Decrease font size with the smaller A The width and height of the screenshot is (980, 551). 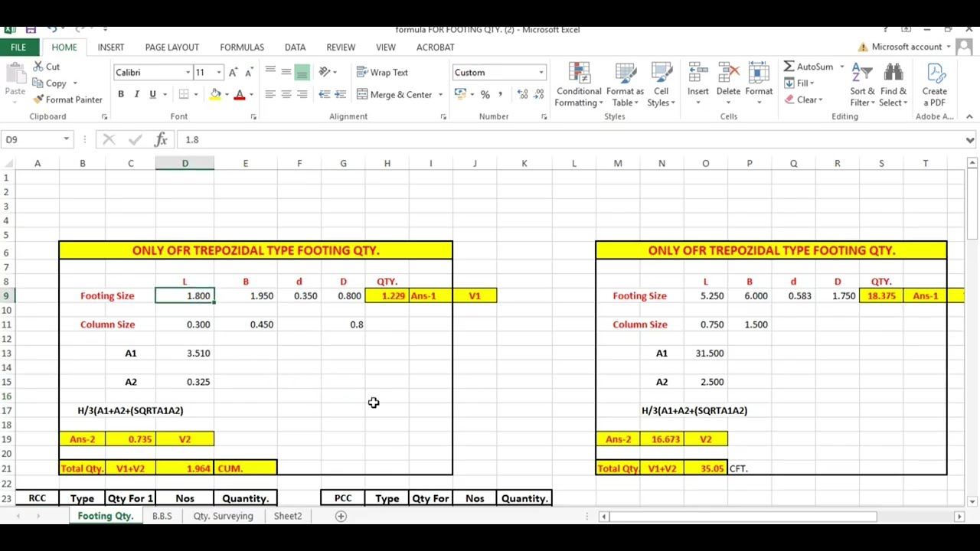click(x=249, y=72)
